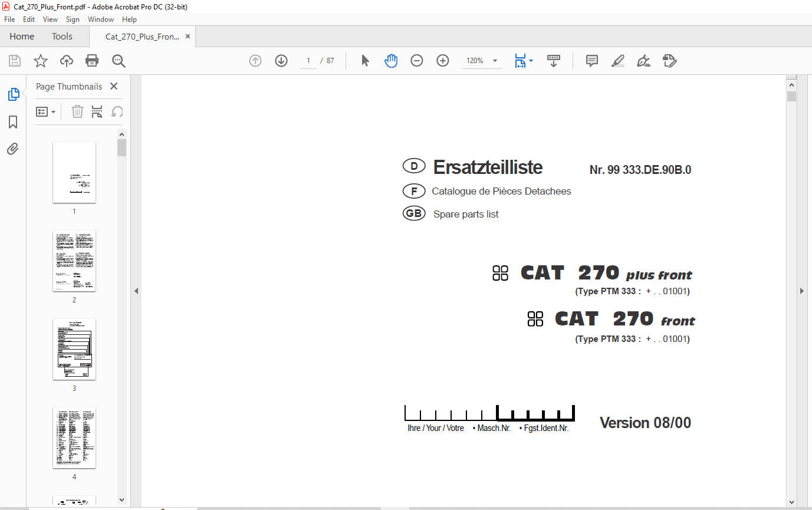Viewport: 812px width, 510px height.
Task: Click the Spare parts list text
Action: 466,214
